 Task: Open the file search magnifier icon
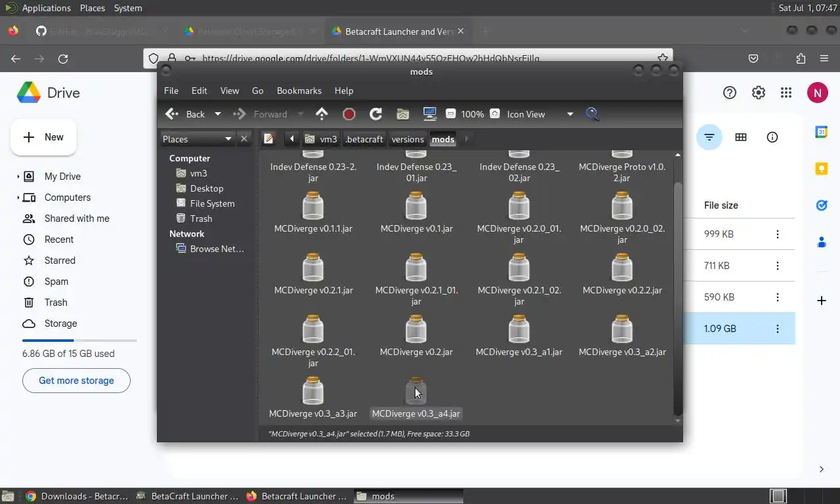(x=592, y=114)
